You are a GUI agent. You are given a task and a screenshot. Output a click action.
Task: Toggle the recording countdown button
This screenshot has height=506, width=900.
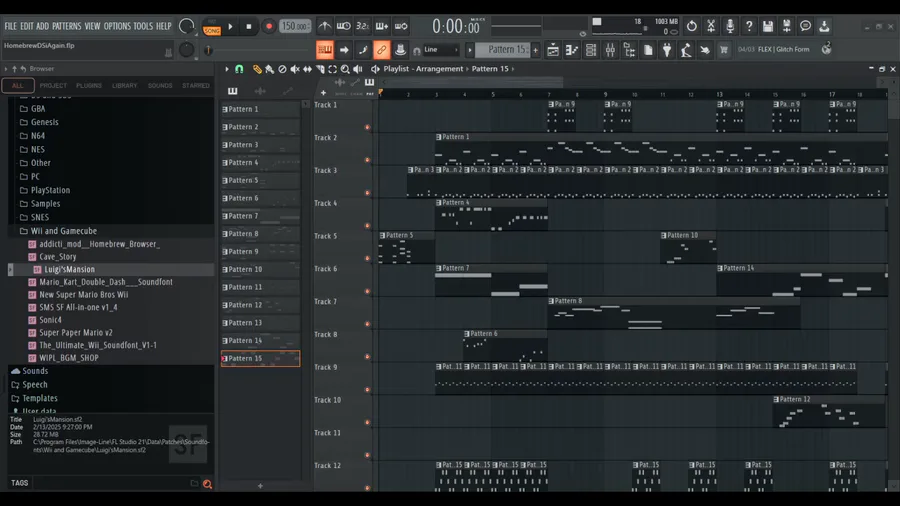362,26
